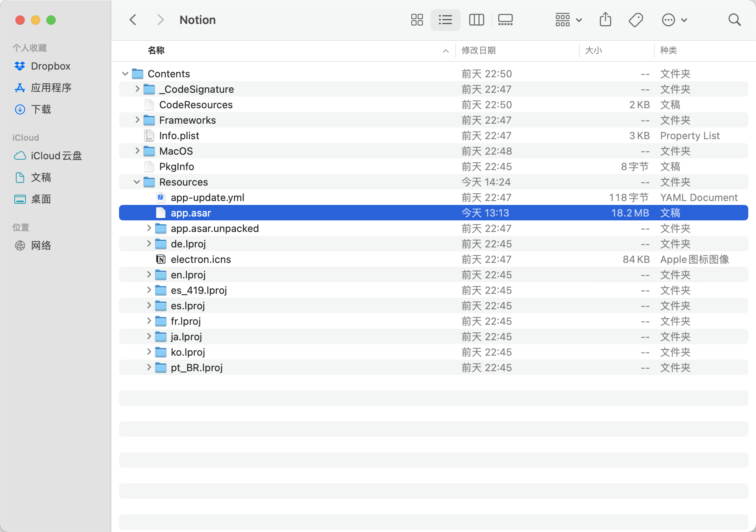
Task: Open the Finder search magnifier
Action: tap(734, 20)
